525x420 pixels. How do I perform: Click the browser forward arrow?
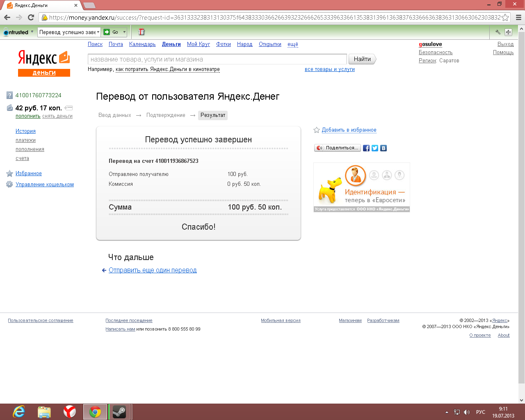pyautogui.click(x=19, y=17)
